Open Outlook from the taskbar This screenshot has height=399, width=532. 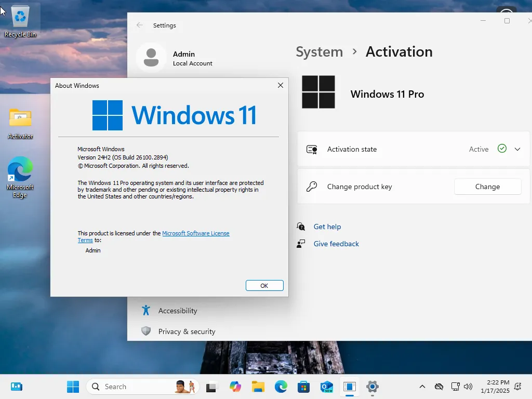point(326,387)
